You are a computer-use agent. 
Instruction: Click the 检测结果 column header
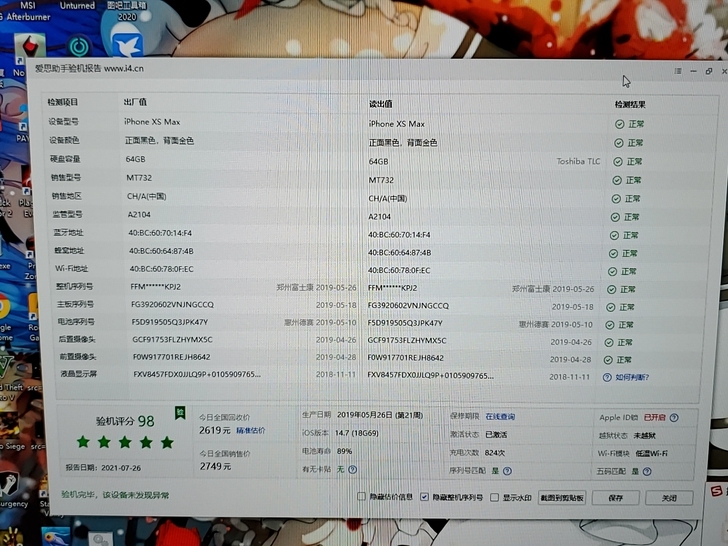pyautogui.click(x=630, y=104)
